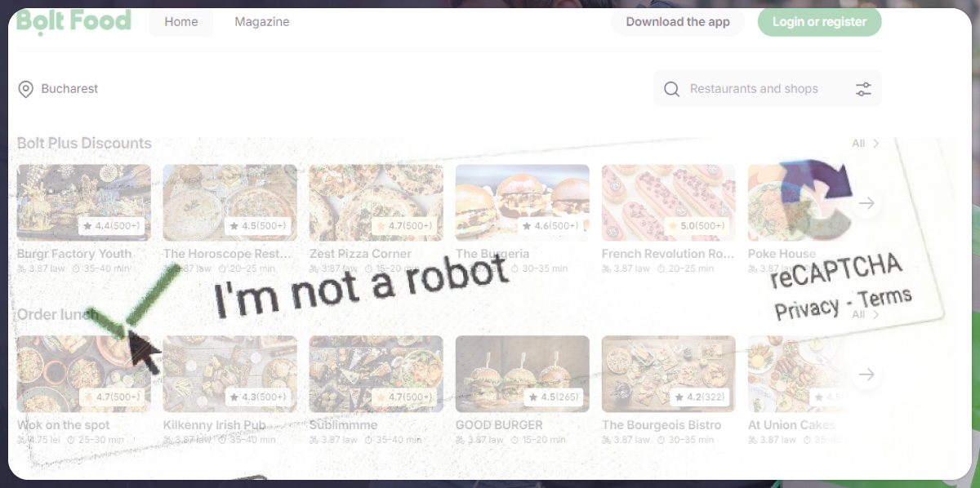The image size is (980, 488).
Task: Click Wok on the spot name
Action: coord(63,425)
